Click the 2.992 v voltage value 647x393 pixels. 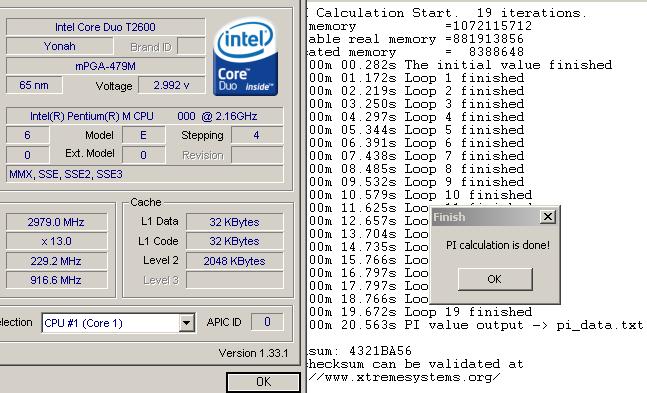tap(171, 85)
